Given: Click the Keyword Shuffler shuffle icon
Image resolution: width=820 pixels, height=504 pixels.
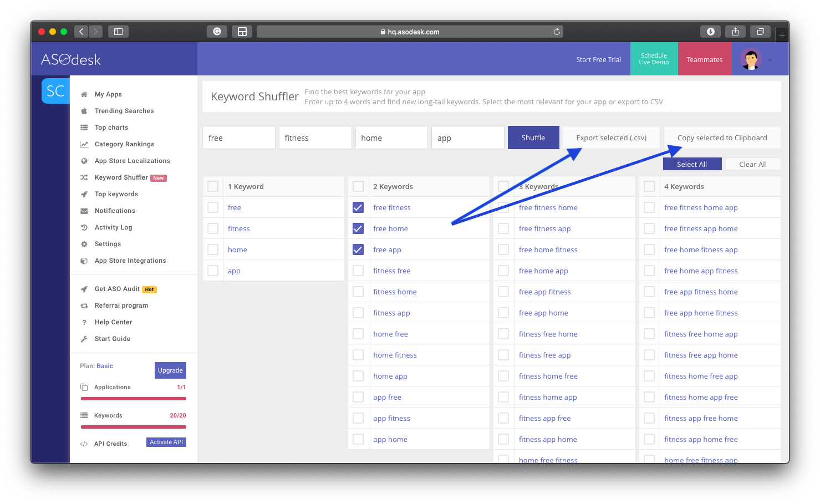Looking at the screenshot, I should click(84, 177).
